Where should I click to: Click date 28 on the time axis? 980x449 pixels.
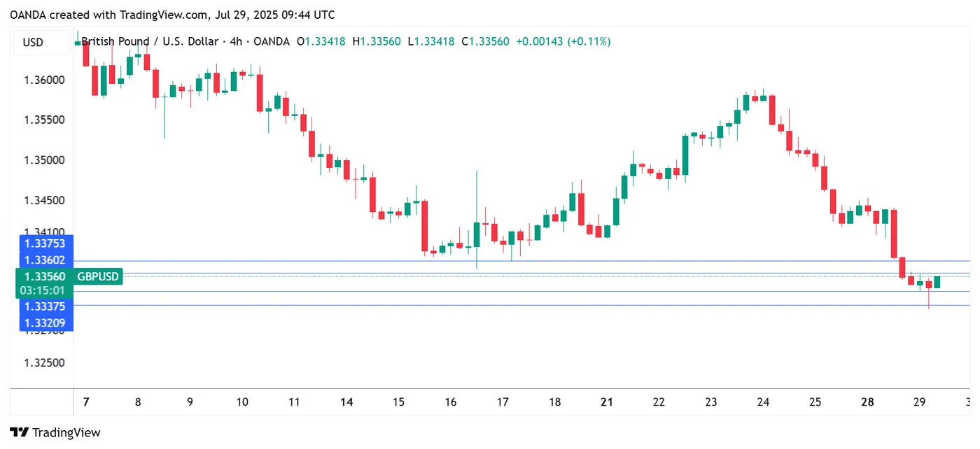pos(868,402)
